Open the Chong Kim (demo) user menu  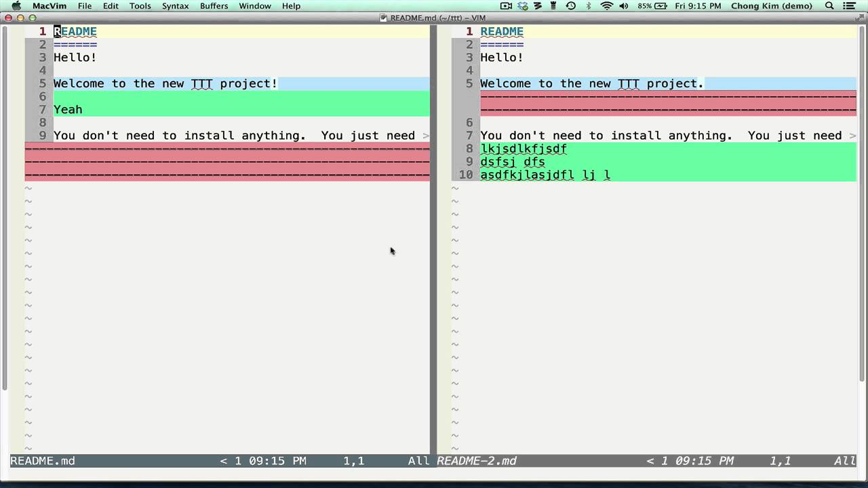tap(771, 6)
